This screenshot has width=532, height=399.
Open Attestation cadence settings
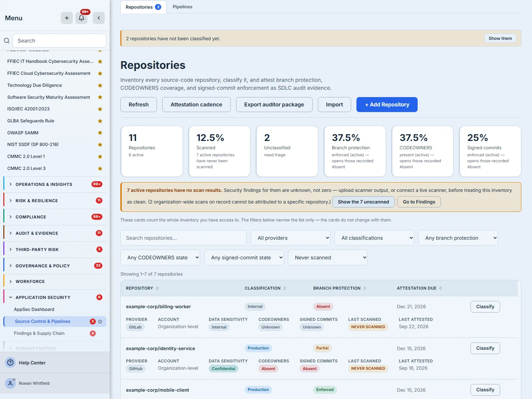pos(197,104)
